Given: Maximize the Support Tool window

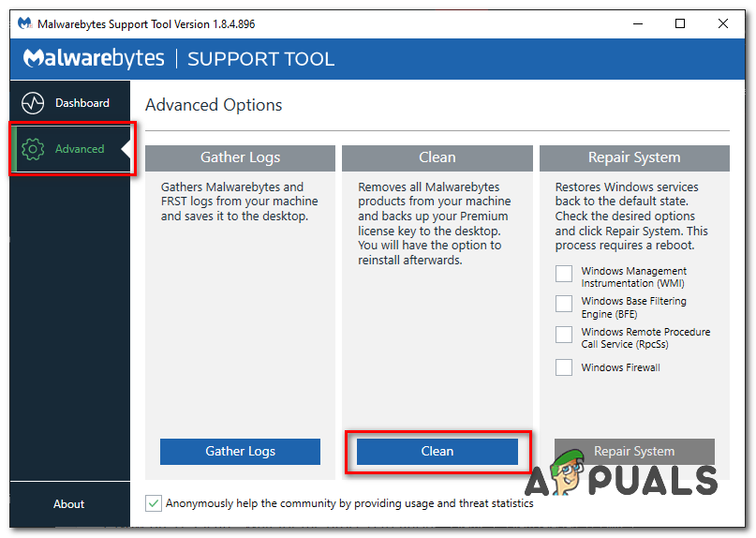Looking at the screenshot, I should pyautogui.click(x=680, y=23).
